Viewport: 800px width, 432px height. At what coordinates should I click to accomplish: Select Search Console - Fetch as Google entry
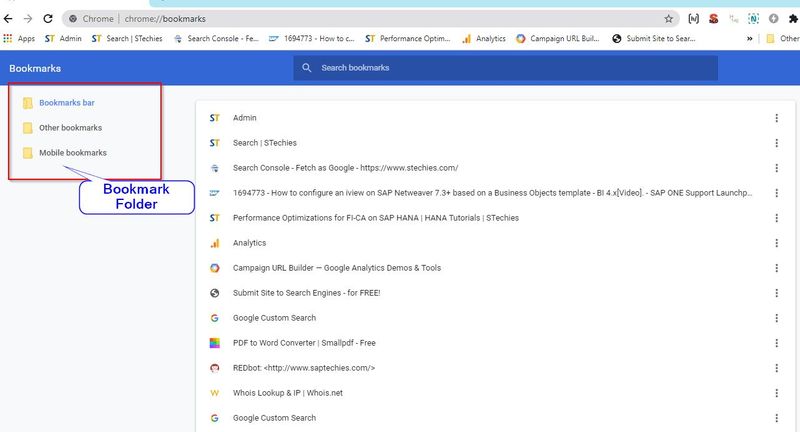coord(495,168)
